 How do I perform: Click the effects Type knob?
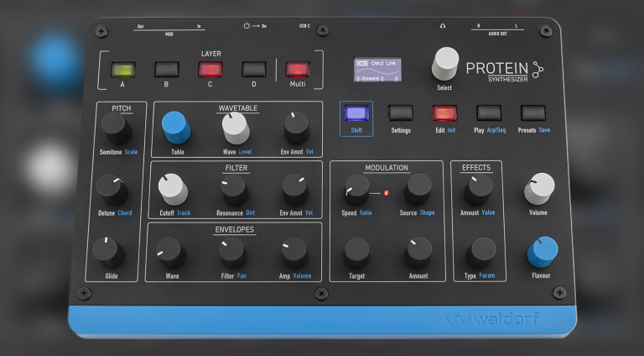[x=482, y=251]
